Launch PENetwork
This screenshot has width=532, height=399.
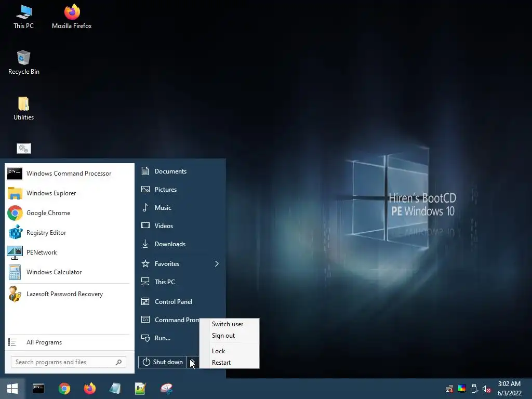coord(70,252)
